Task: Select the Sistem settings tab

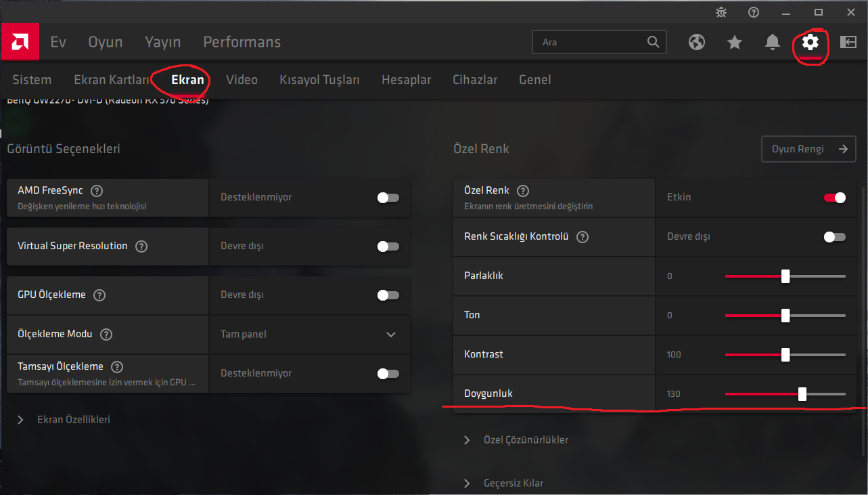Action: (32, 80)
